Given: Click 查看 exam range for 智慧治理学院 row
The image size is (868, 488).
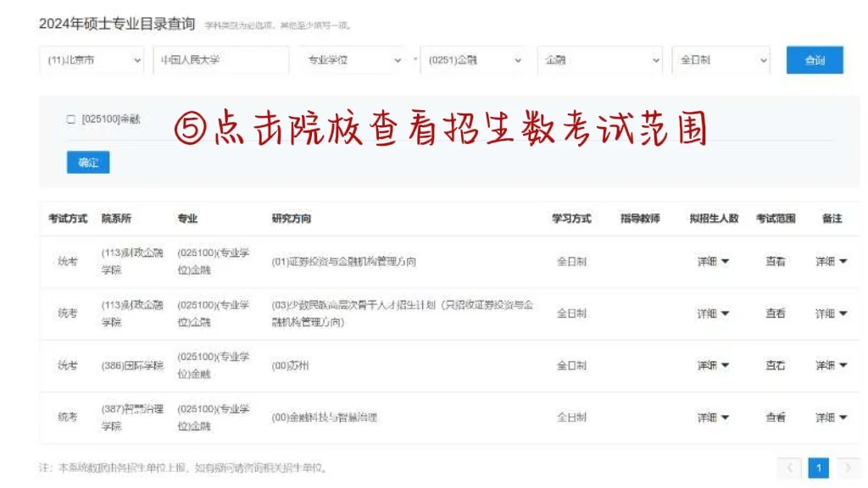Looking at the screenshot, I should click(x=776, y=417).
